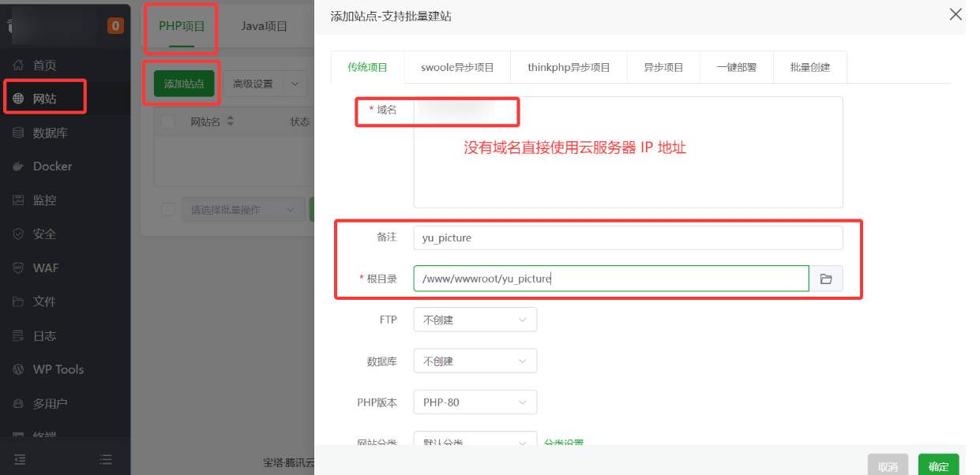Click the 高级设置 button
This screenshot has height=475, width=980.
253,84
